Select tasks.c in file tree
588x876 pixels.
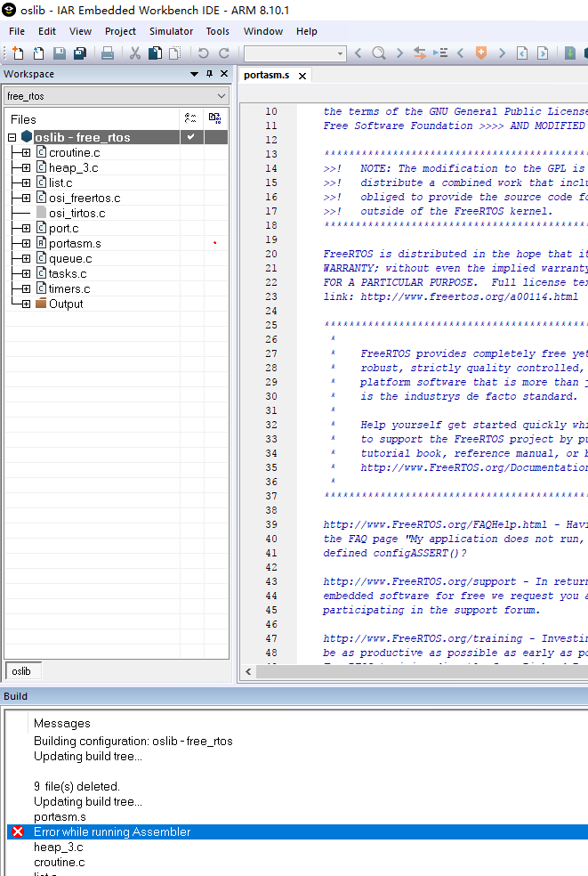pos(68,274)
